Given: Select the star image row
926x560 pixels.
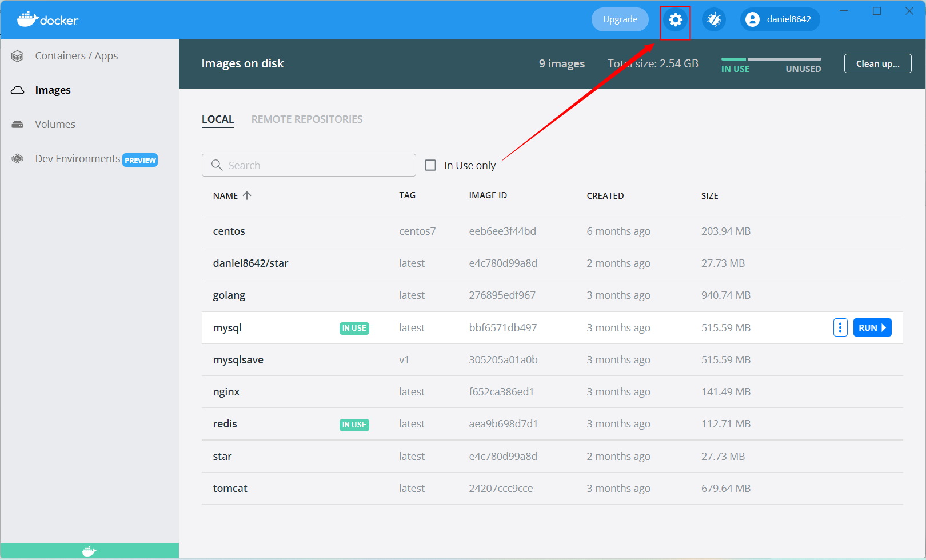Looking at the screenshot, I should (552, 457).
